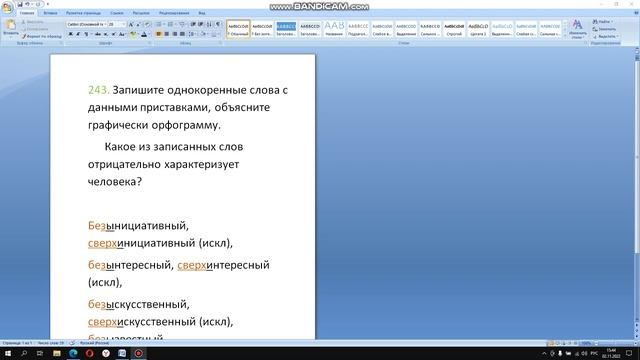Switch to View (Вид) tab
Image resolution: width=640 pixels, height=360 pixels.
click(x=202, y=13)
